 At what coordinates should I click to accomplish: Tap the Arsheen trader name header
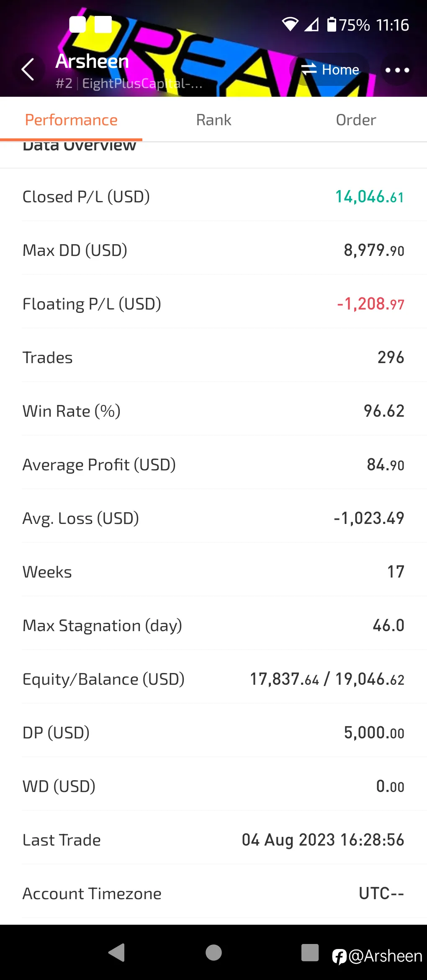[x=92, y=62]
